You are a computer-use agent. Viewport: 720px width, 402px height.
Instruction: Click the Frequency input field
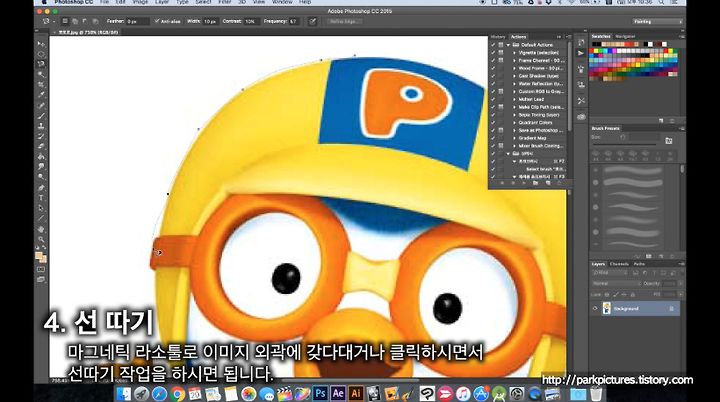(294, 21)
